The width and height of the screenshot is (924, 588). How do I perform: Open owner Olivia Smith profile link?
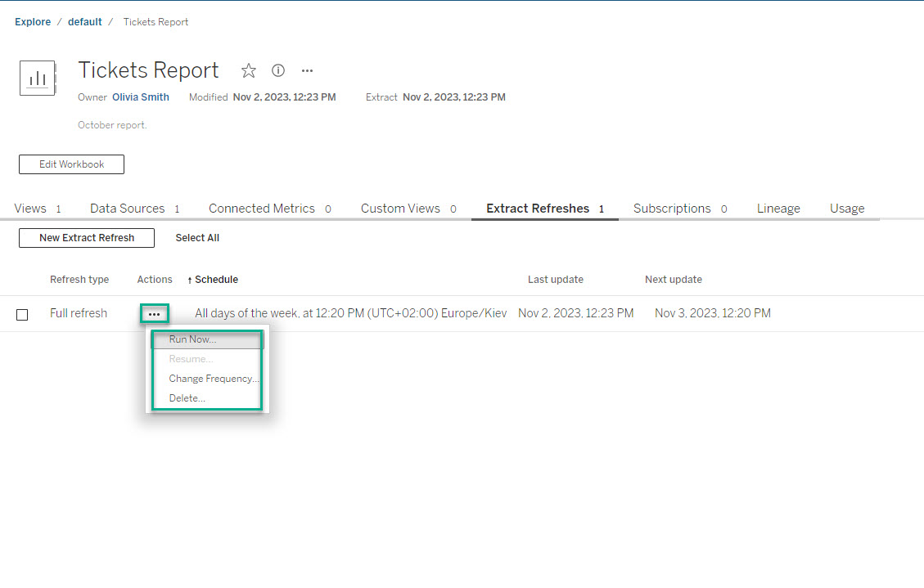pyautogui.click(x=141, y=97)
